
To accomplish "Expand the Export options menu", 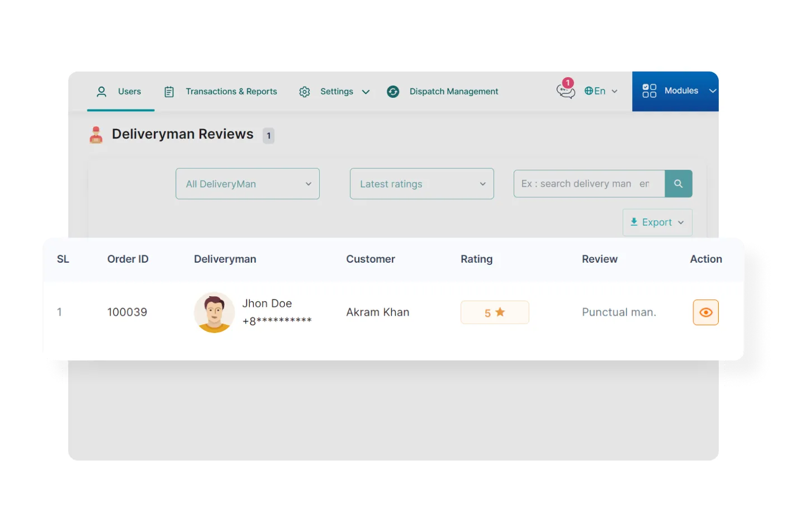I will coord(657,222).
